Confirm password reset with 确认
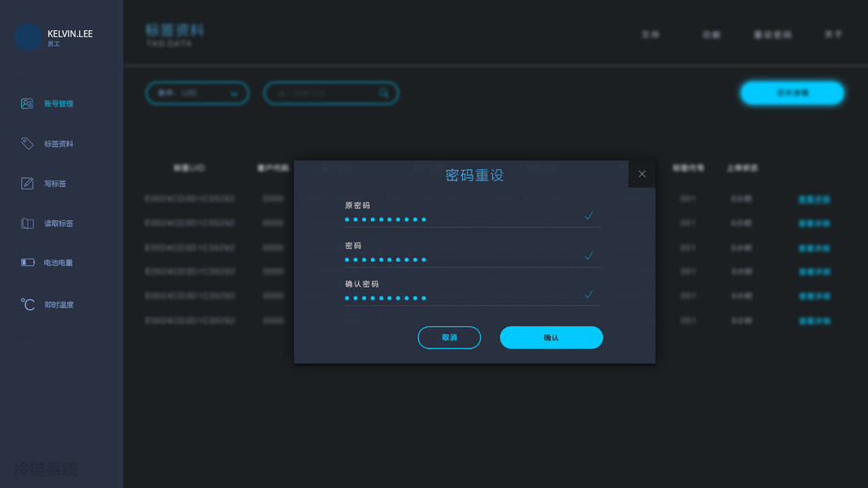The width and height of the screenshot is (868, 488). coord(552,338)
